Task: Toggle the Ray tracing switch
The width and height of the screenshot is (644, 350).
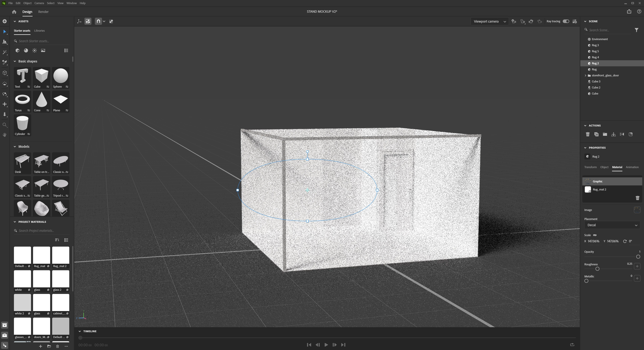Action: point(566,21)
